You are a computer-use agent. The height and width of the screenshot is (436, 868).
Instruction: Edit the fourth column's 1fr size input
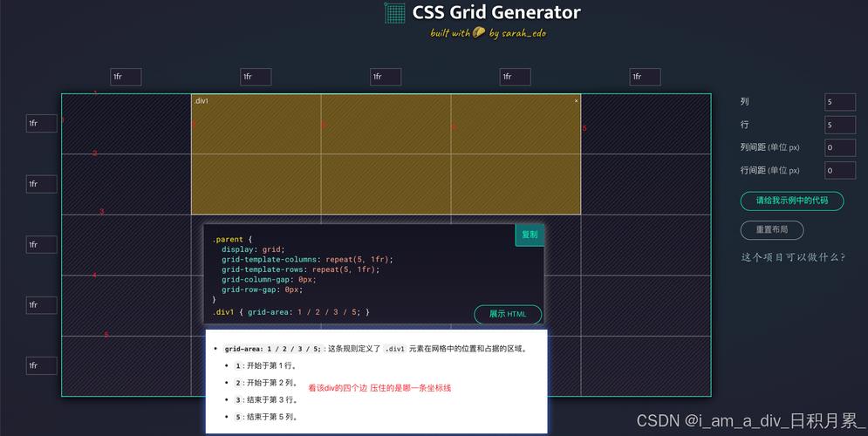(515, 77)
